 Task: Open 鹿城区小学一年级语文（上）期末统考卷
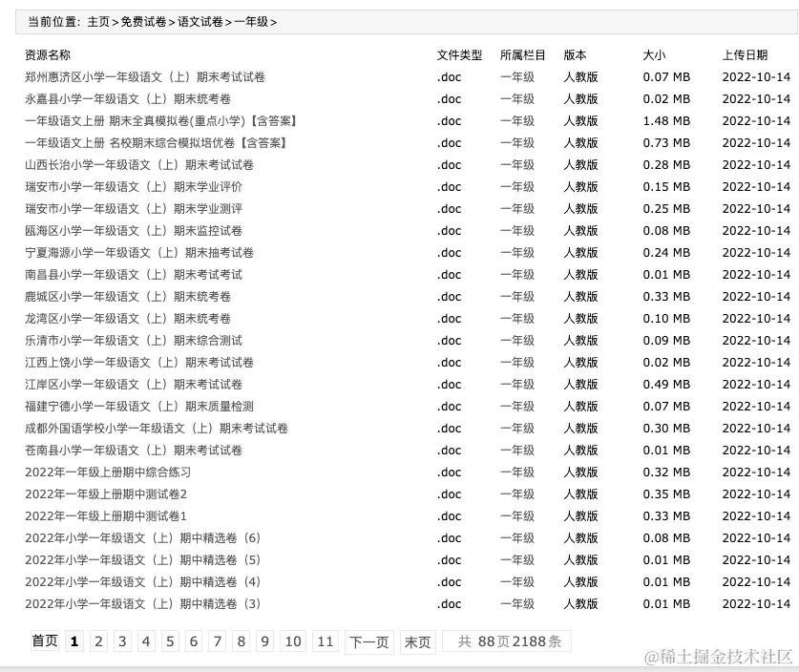click(128, 296)
